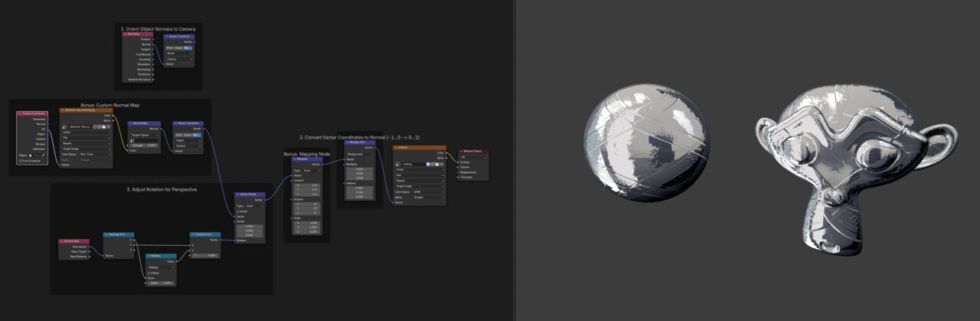Open World dropdown in top Vector Transform node
This screenshot has width=980, height=321.
click(179, 54)
